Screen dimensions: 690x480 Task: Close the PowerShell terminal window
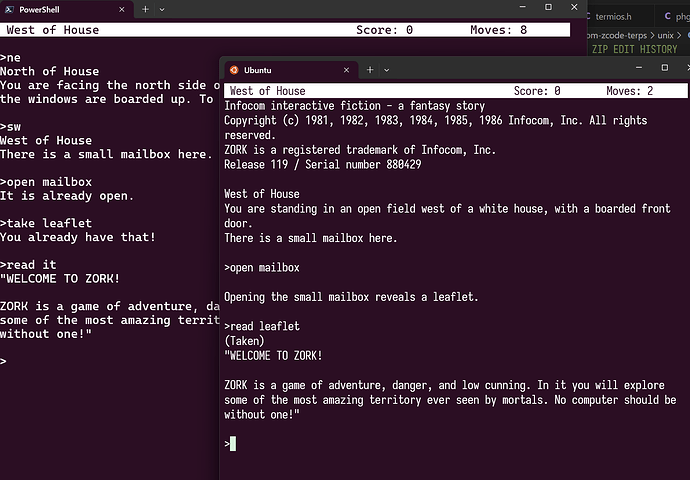tap(574, 7)
